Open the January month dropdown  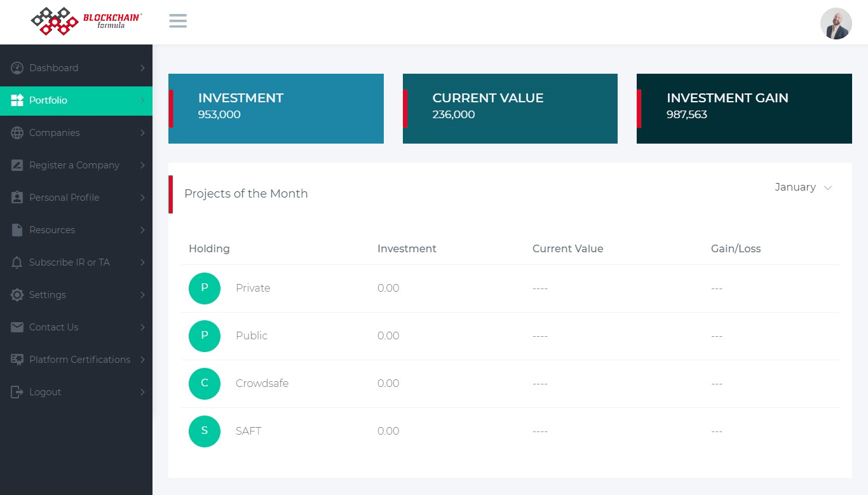click(803, 187)
